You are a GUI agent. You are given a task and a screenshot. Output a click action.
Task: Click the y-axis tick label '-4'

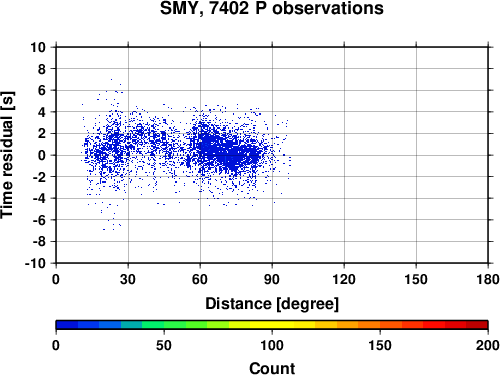coord(39,198)
